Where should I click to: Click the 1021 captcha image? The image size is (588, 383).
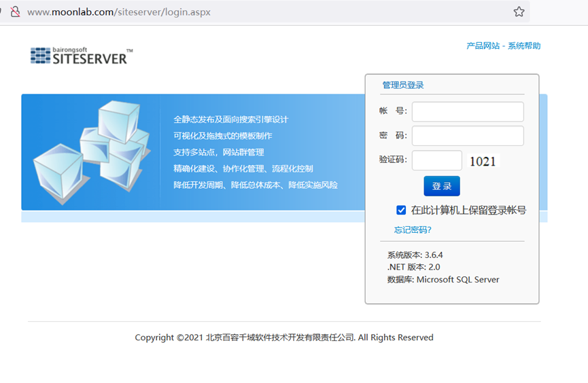click(483, 161)
